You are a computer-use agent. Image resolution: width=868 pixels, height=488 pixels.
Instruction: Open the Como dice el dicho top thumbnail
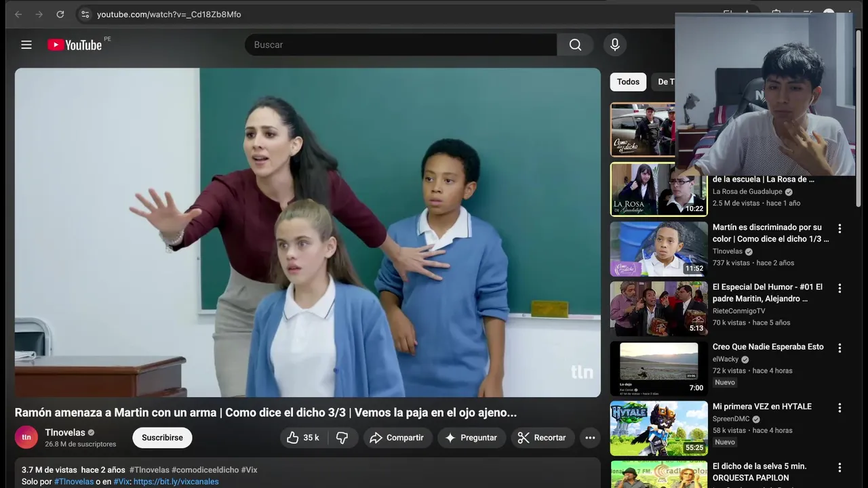pyautogui.click(x=643, y=129)
